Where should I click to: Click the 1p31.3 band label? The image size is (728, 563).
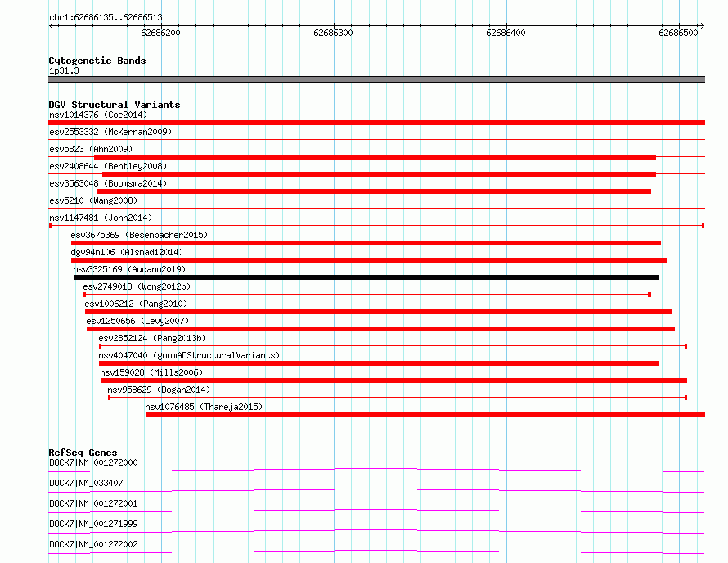64,70
